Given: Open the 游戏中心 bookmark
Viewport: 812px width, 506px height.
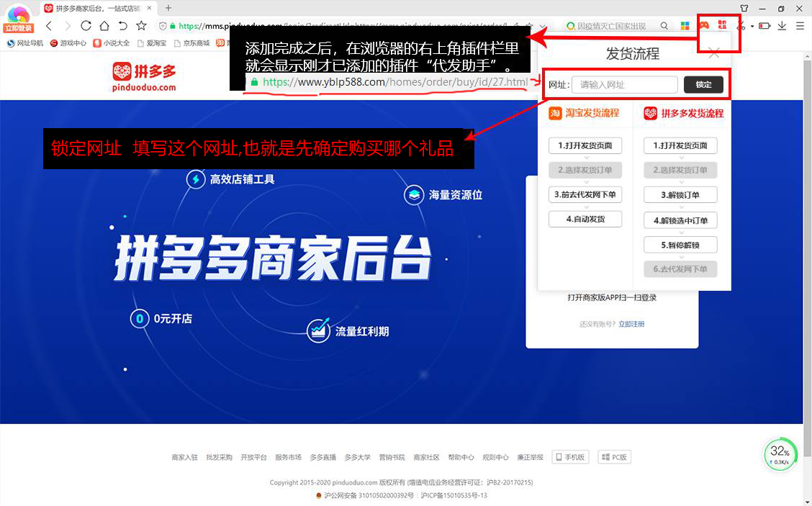Looking at the screenshot, I should coord(68,43).
